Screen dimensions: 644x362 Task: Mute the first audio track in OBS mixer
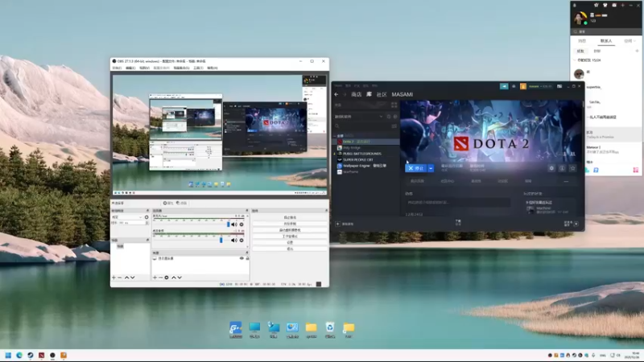coord(233,224)
